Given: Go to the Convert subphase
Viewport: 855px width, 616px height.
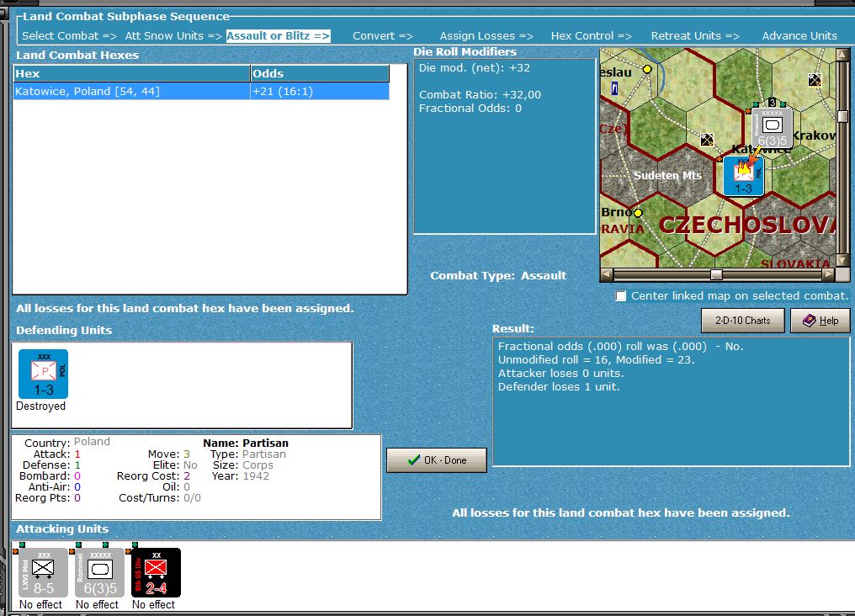Looking at the screenshot, I should 383,36.
